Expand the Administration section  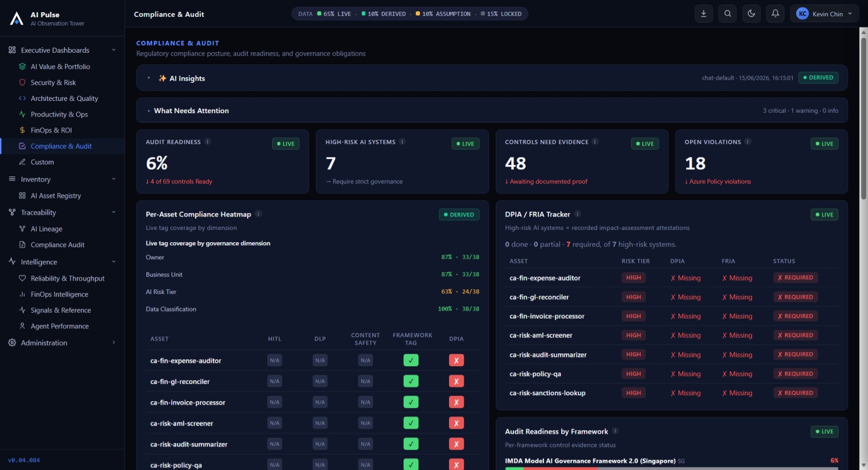(x=62, y=343)
